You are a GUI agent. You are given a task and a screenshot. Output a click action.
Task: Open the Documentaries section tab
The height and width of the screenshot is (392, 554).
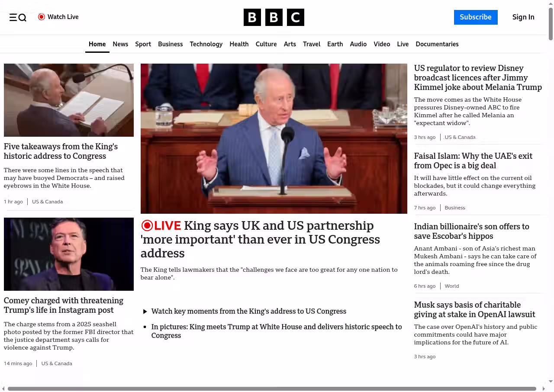[437, 44]
